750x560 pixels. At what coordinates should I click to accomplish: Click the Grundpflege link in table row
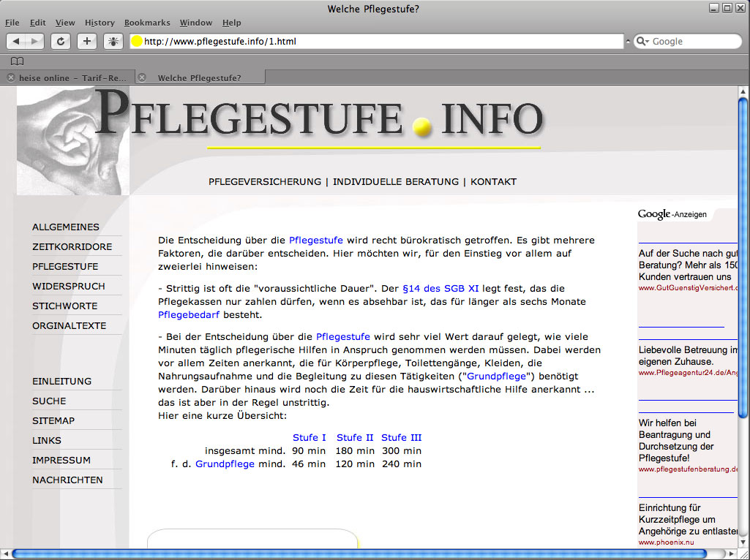tap(225, 464)
